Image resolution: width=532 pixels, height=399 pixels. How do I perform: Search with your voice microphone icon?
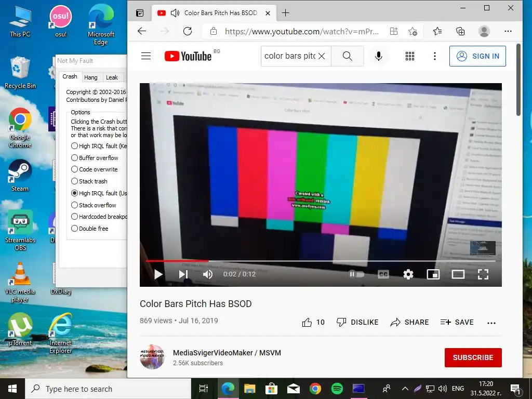(x=379, y=56)
